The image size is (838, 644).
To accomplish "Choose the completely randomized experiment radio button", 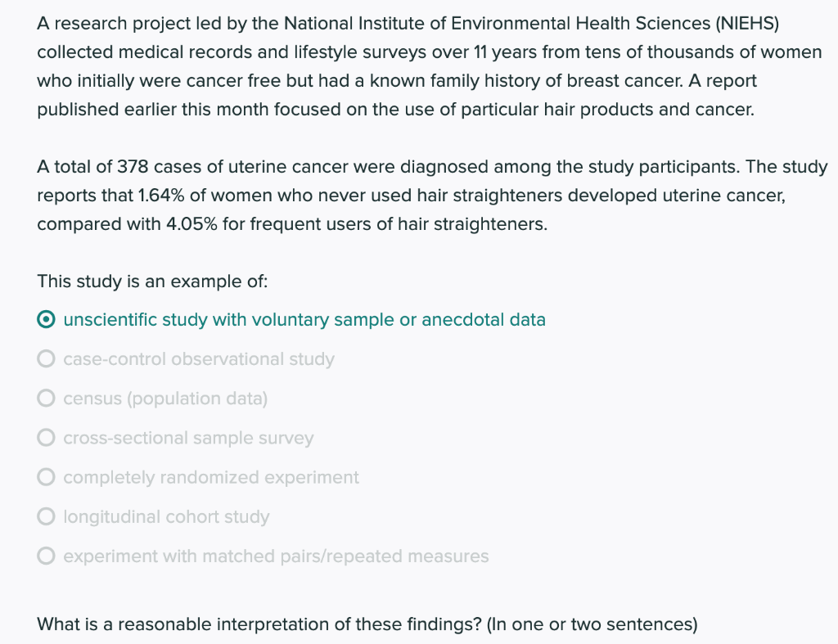I will point(47,477).
